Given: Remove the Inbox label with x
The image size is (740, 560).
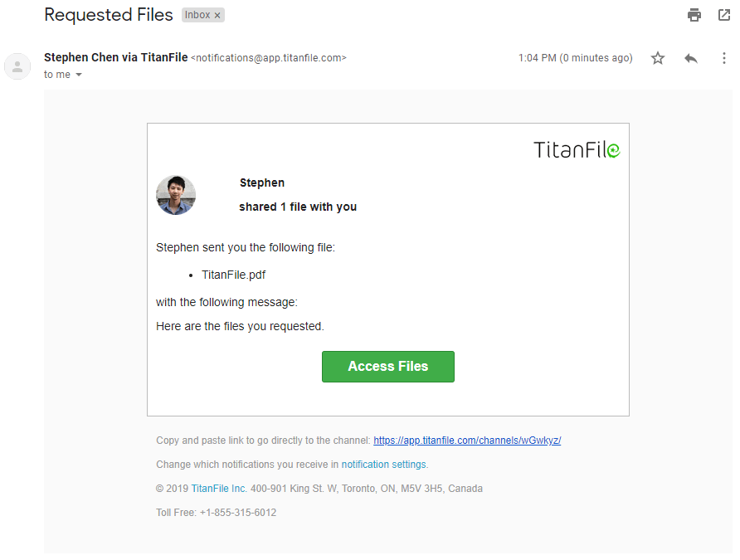Looking at the screenshot, I should tap(217, 16).
